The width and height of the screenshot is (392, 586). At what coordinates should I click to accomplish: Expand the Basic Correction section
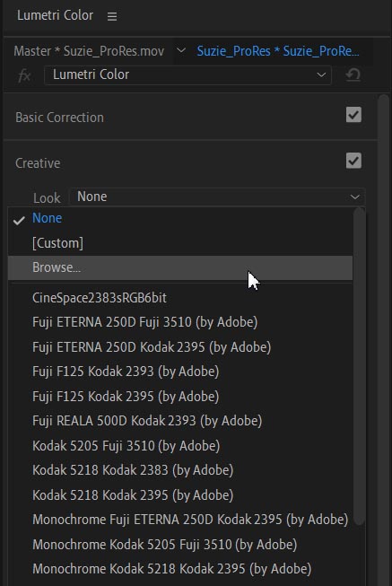pyautogui.click(x=59, y=118)
